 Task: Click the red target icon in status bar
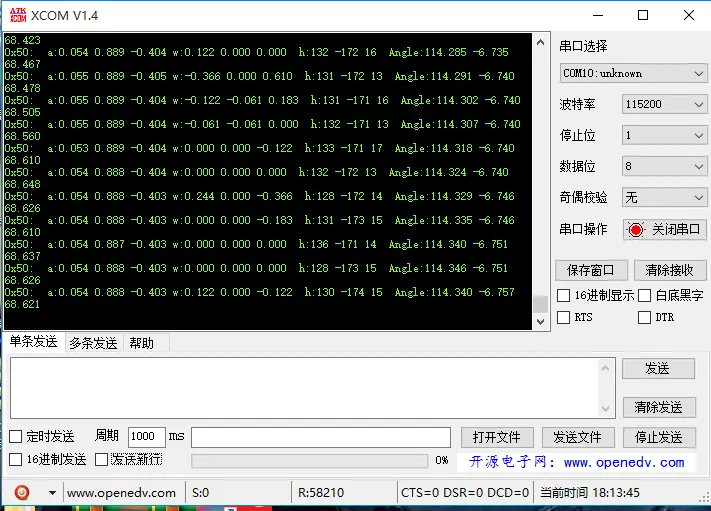pos(22,492)
